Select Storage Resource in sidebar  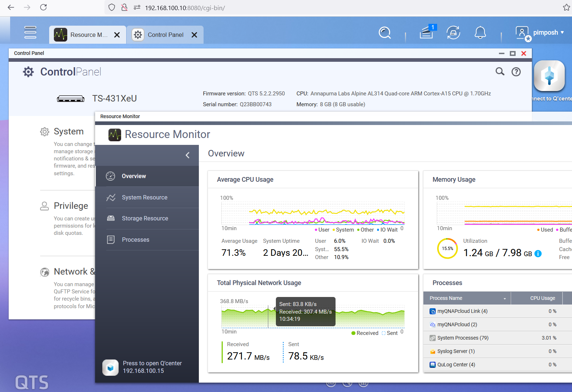tap(147, 218)
